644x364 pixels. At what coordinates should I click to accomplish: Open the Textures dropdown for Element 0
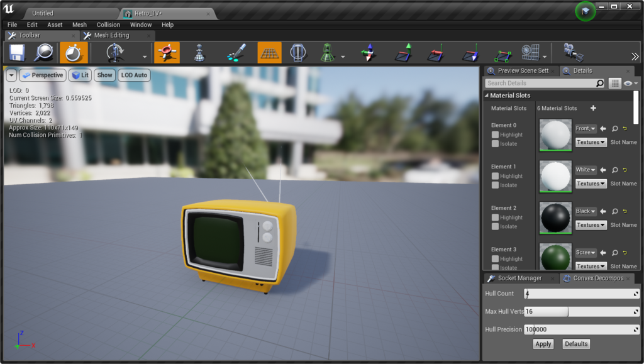point(591,143)
